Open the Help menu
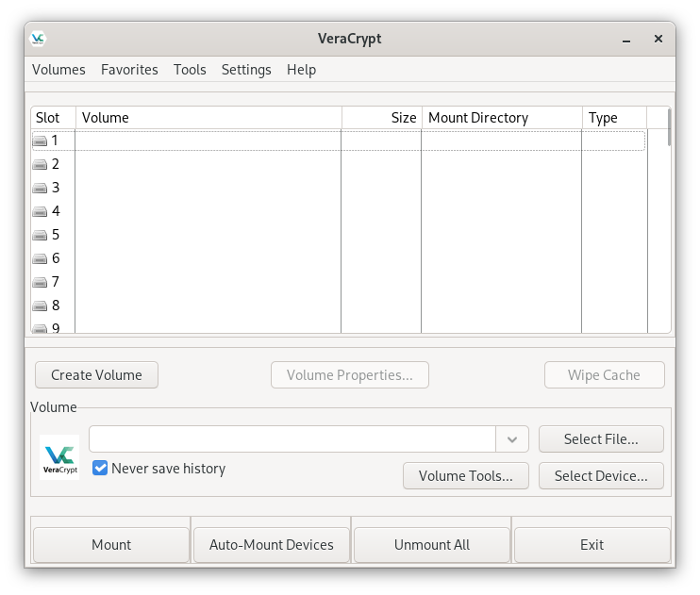The image size is (700, 595). [301, 70]
